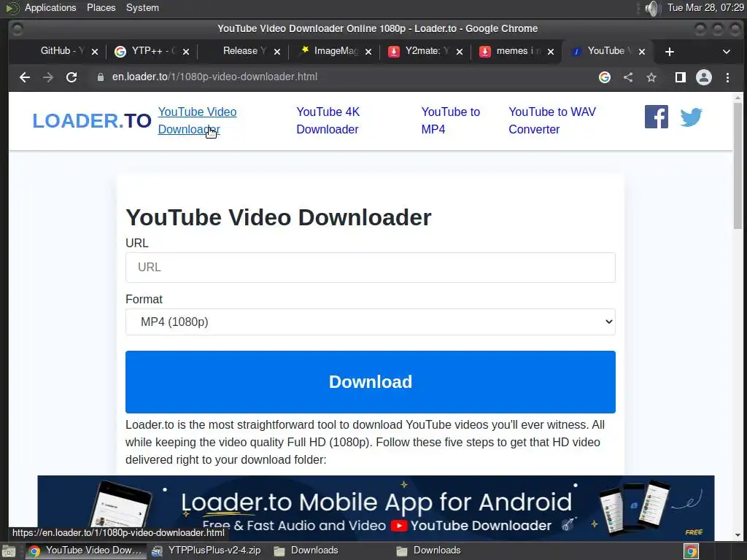This screenshot has height=560, width=747.
Task: Open YouTube Video Downloader link
Action: (x=197, y=120)
